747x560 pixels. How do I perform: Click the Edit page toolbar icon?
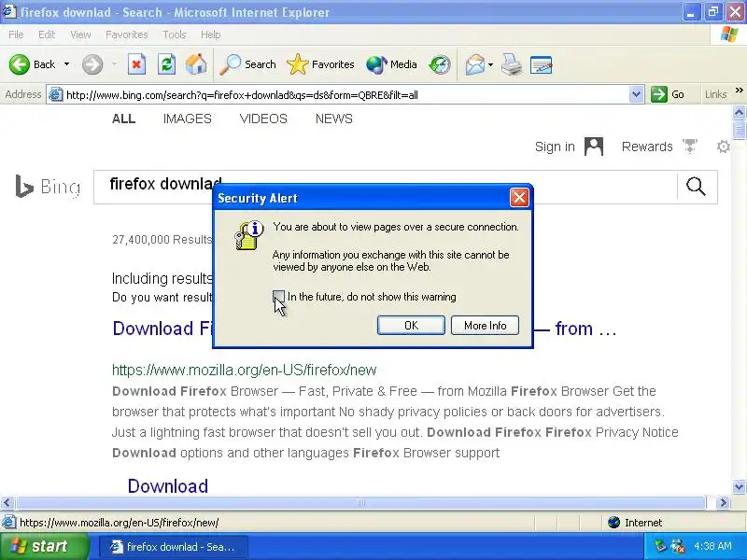[542, 64]
